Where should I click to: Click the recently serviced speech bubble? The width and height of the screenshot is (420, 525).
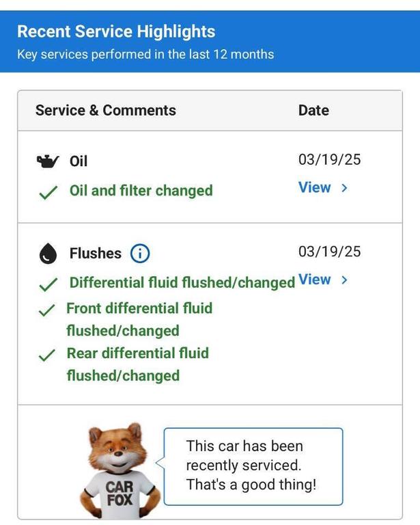(x=253, y=466)
